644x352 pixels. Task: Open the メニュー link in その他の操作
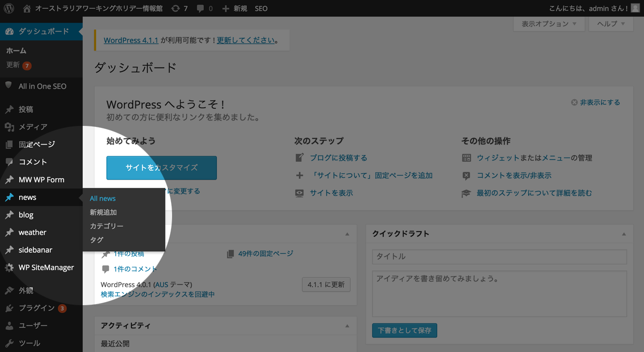click(556, 158)
